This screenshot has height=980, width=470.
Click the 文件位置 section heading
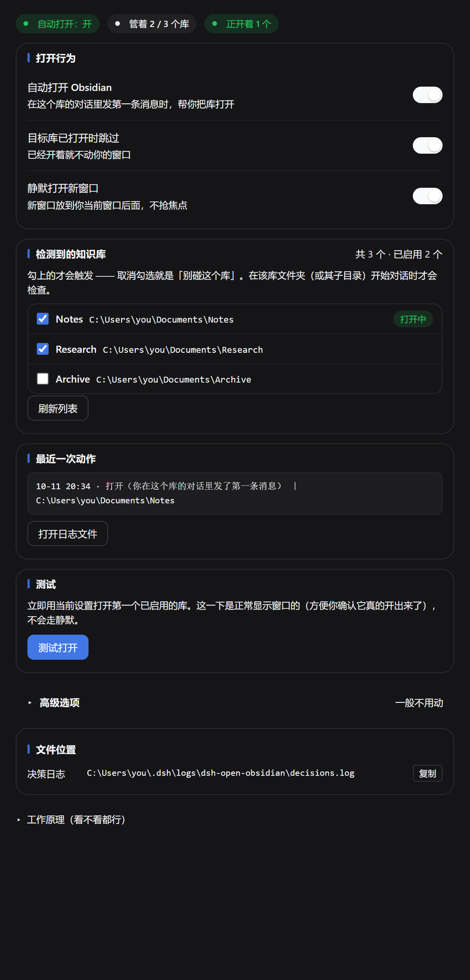click(56, 750)
